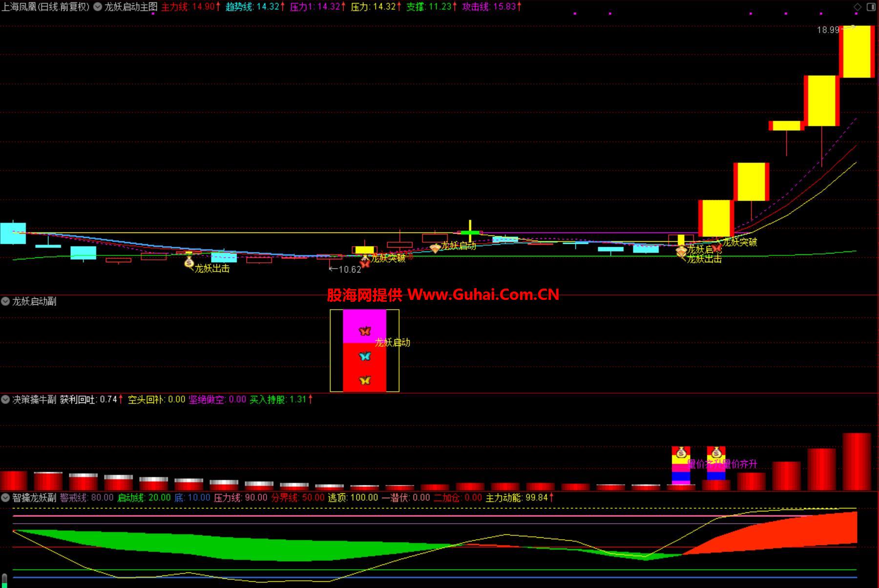Click 龙妖启动 label in the sub-chart
The height and width of the screenshot is (588, 879).
point(393,342)
